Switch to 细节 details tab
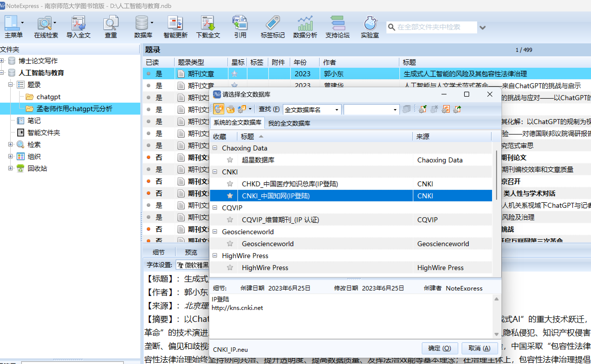 click(159, 252)
